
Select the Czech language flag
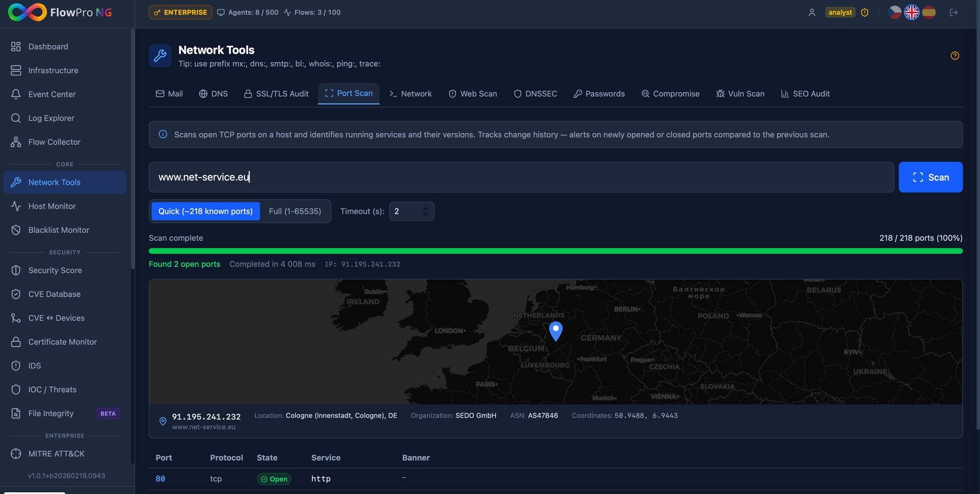(x=894, y=12)
